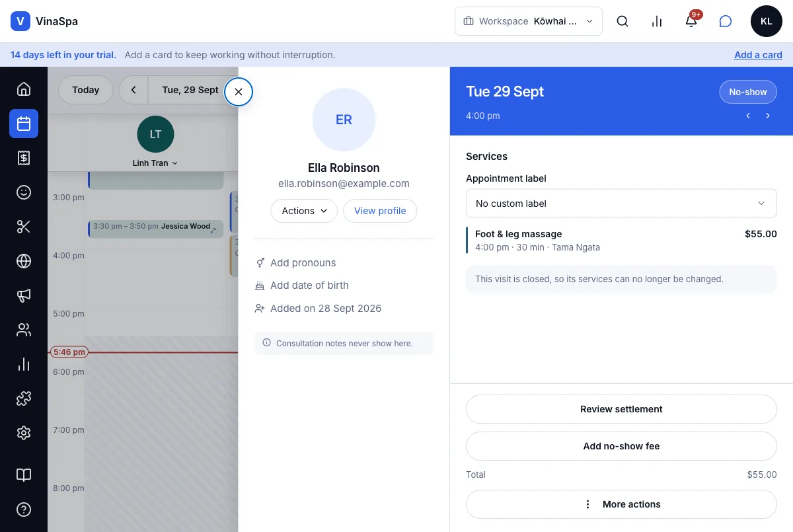Open the Marketing megaphone icon in sidebar
Viewport: 793px width, 532px height.
(24, 295)
